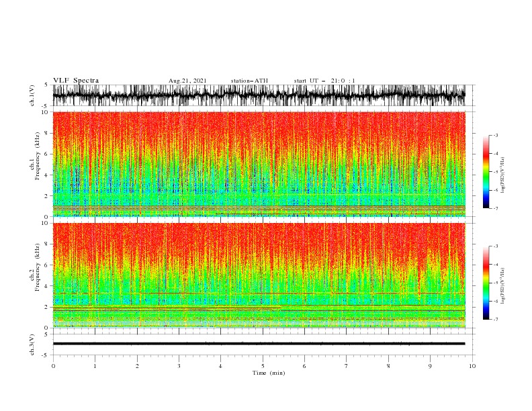This screenshot has height=411, width=532.
Task: Select the "start UT = 21:0 :1" text
Action: [x=324, y=81]
